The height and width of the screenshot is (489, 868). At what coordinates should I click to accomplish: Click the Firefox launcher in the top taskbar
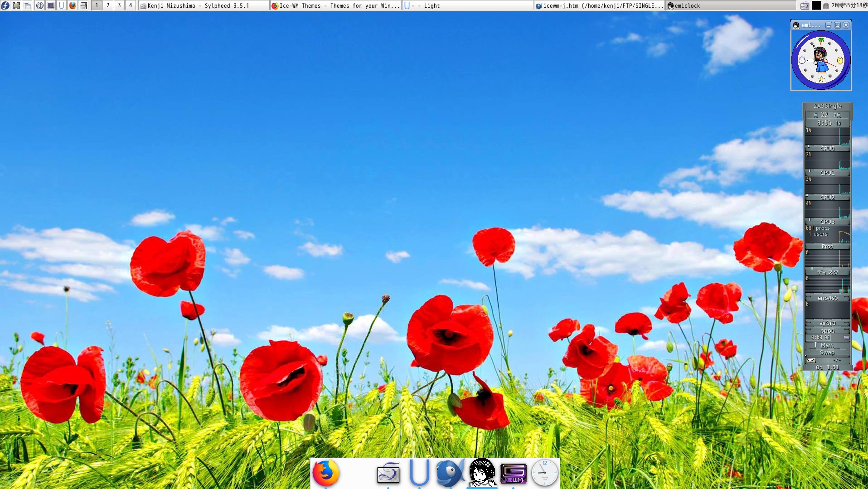(73, 5)
